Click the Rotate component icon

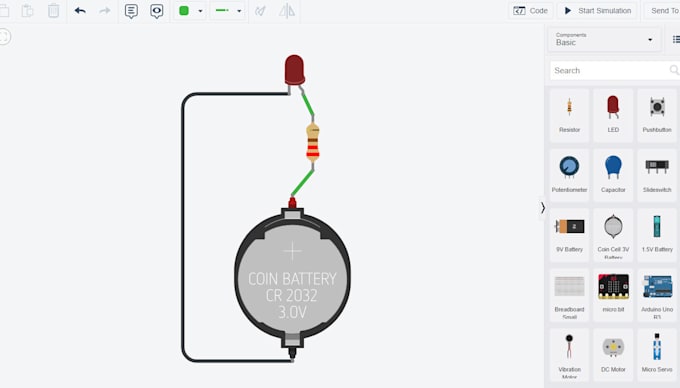point(260,11)
